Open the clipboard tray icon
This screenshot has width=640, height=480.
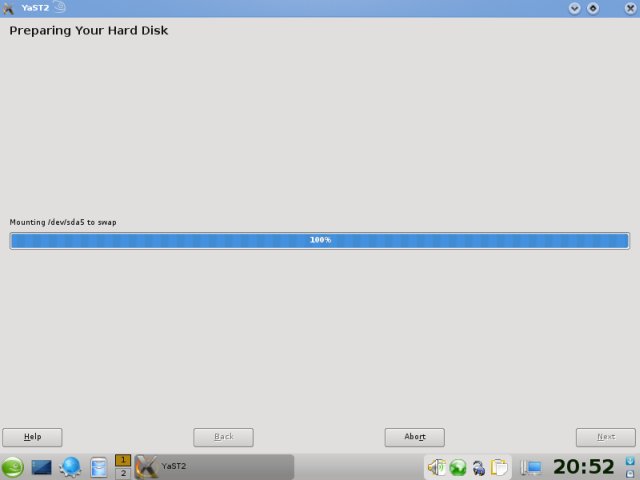tap(499, 467)
